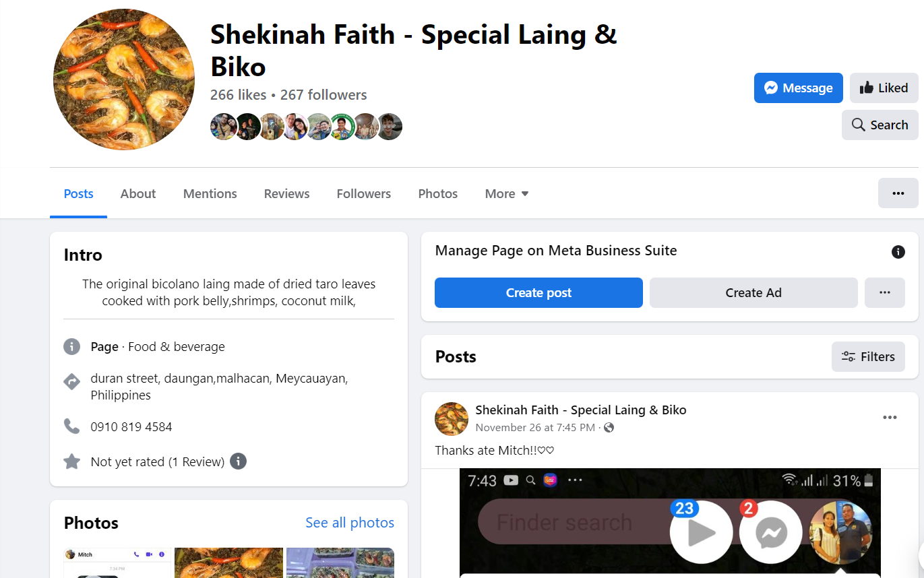The height and width of the screenshot is (578, 924).
Task: Click the post author name link
Action: click(x=580, y=410)
